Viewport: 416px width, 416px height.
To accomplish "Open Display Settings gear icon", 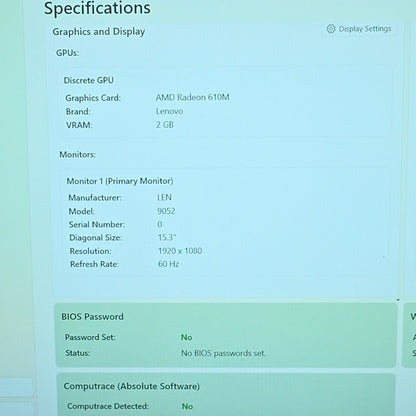I will (331, 29).
